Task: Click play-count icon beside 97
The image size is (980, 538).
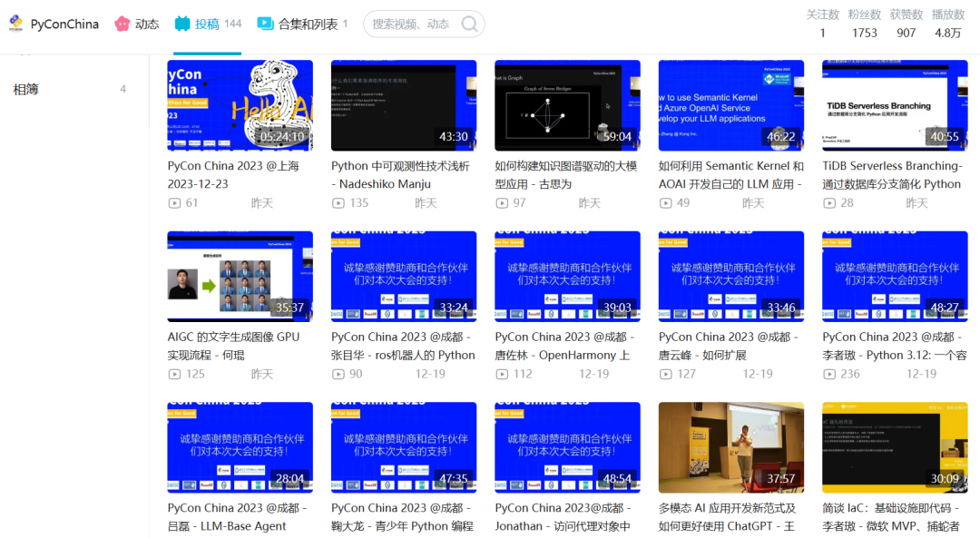Action: point(502,203)
